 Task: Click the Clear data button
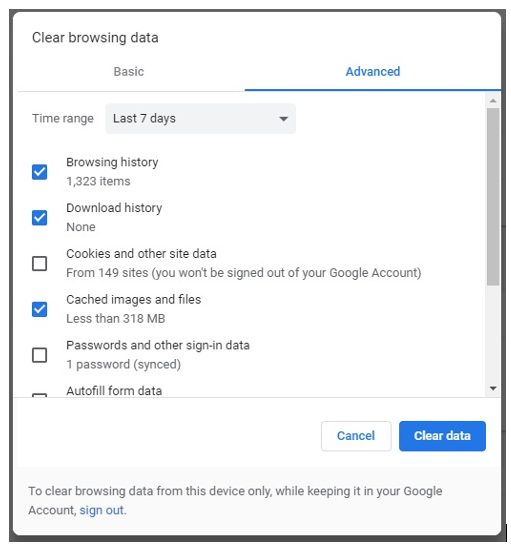point(442,436)
